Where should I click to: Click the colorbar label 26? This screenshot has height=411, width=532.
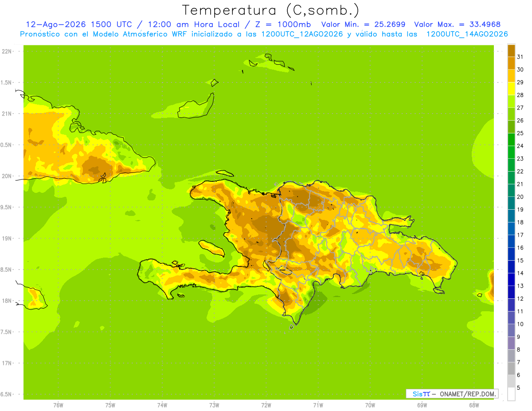point(520,121)
